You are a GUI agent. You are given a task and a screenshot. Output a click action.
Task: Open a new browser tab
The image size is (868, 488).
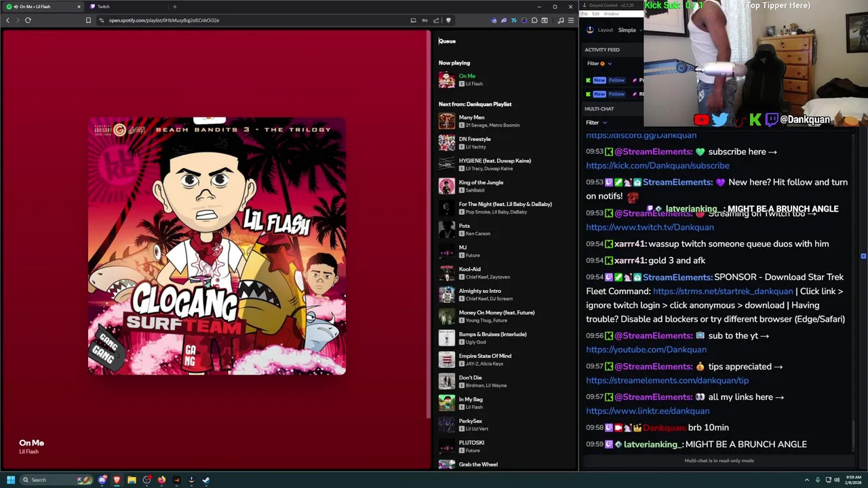(174, 7)
